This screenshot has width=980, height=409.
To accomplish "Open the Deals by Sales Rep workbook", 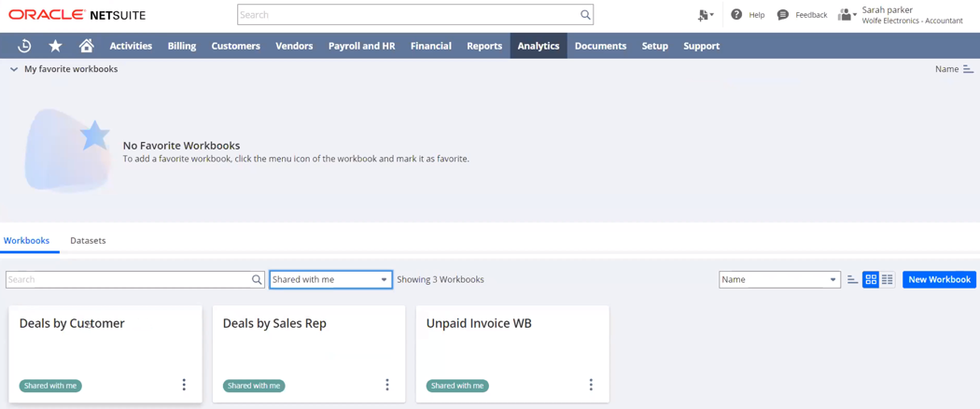I will point(274,324).
